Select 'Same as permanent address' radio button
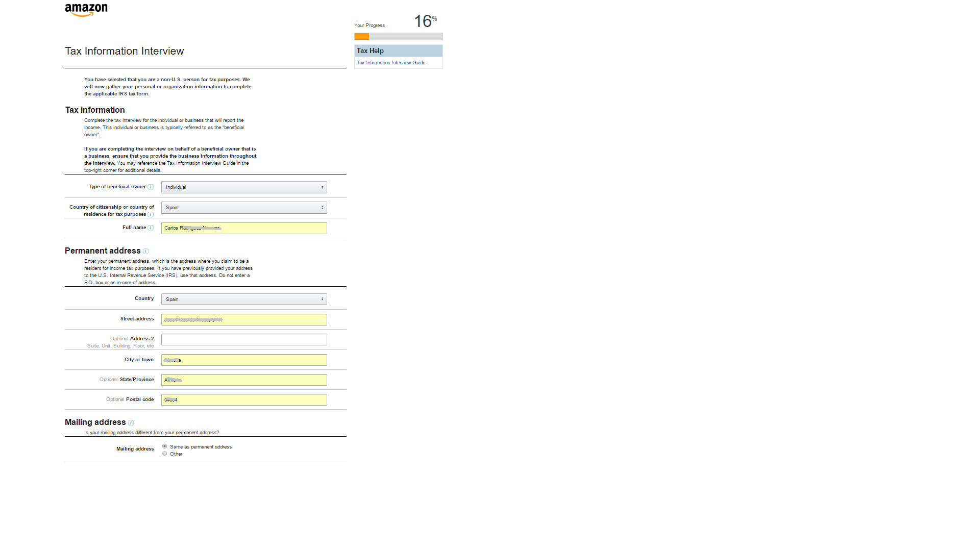This screenshot has width=980, height=551. pos(165,446)
